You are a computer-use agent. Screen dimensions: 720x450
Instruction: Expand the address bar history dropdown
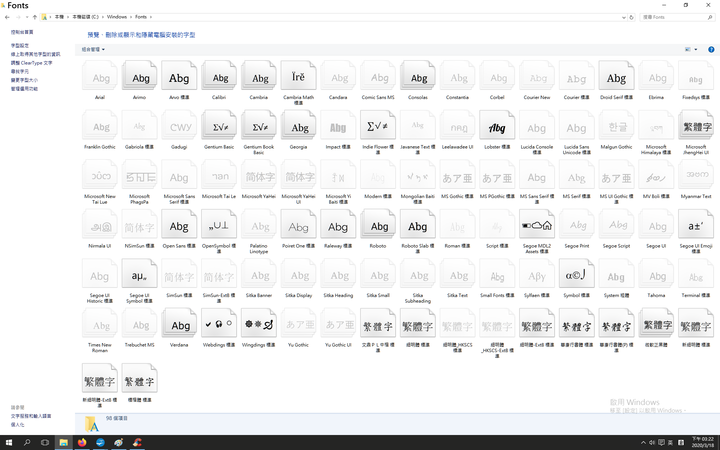624,17
